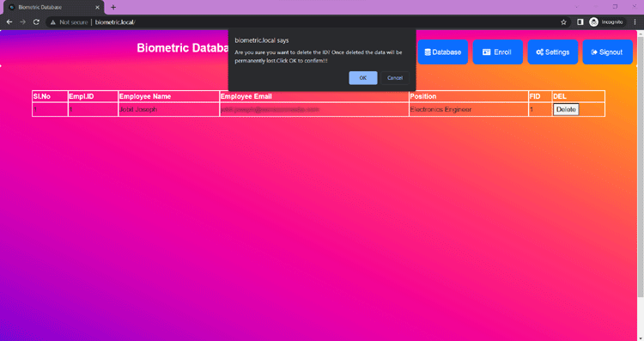Screen dimensions: 644x341
Task: View the Not secure site info warning
Action: 69,22
